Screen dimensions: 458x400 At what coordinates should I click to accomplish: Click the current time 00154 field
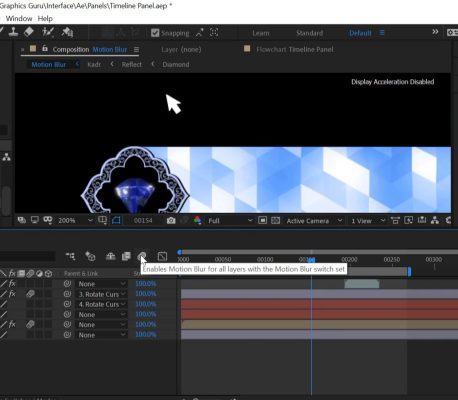click(x=143, y=221)
